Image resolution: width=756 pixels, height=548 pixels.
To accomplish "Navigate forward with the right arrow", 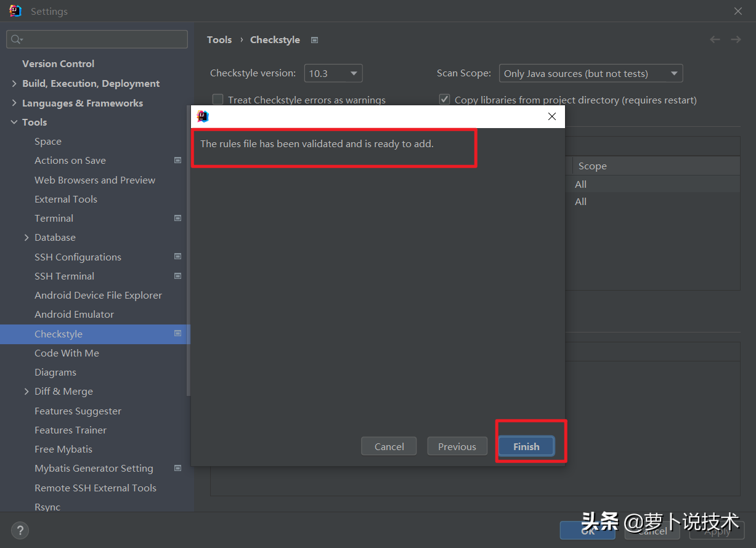I will (736, 39).
